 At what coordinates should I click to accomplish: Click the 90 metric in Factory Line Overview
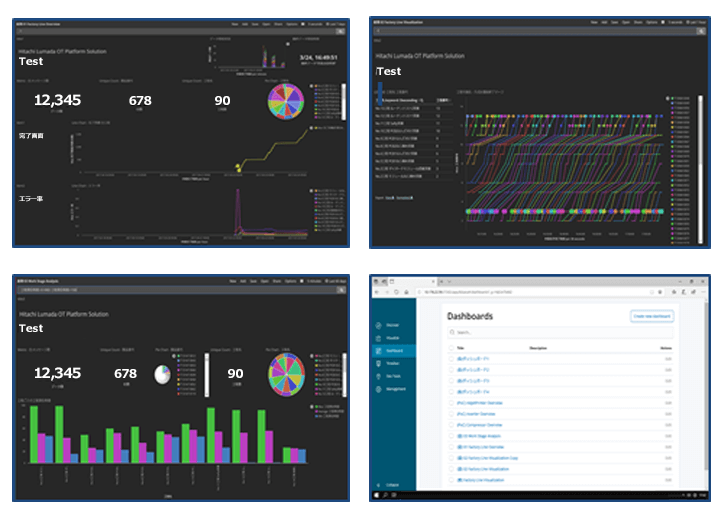[222, 101]
